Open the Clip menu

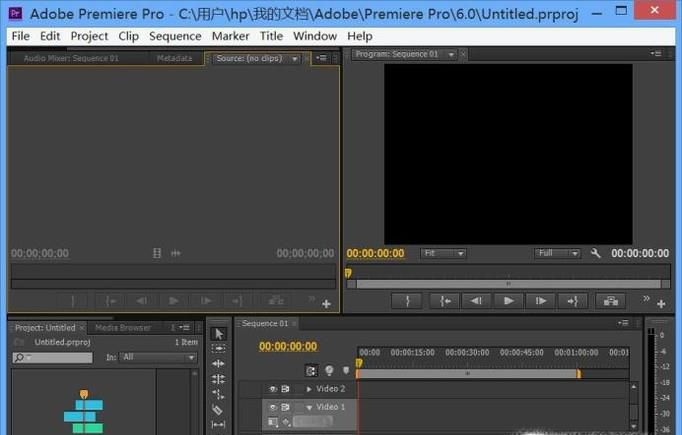(128, 36)
